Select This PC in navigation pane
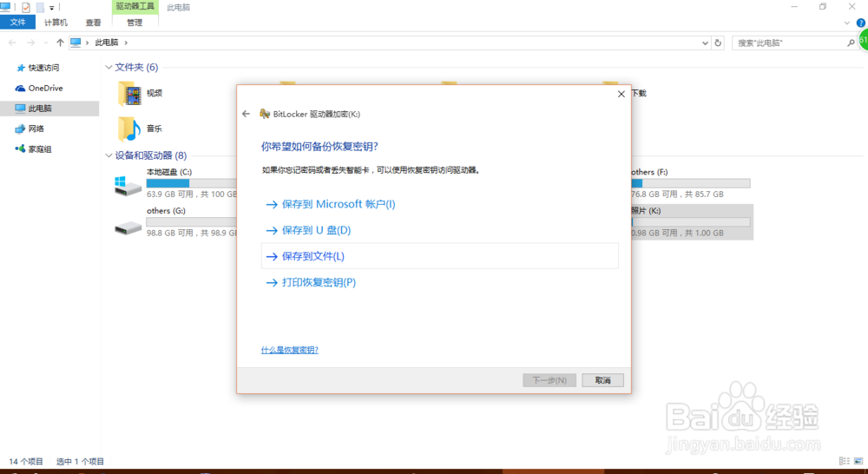Screen dimensions: 868x474 [49, 108]
